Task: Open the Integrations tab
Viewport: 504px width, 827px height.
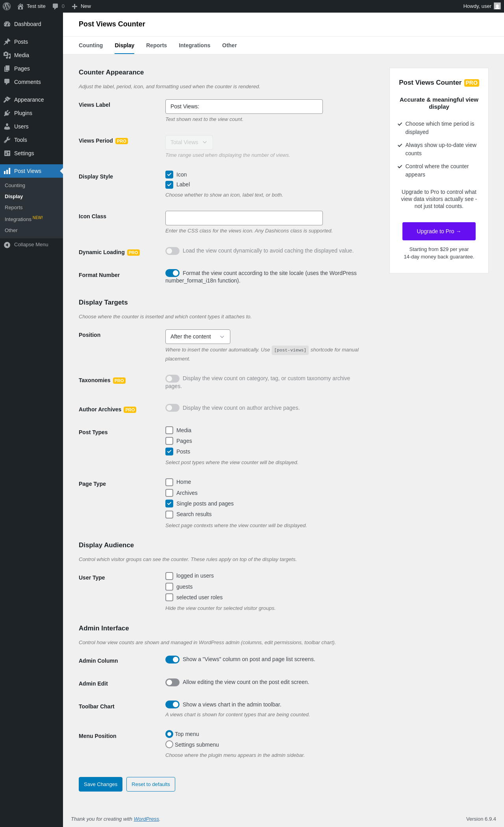Action: [x=195, y=45]
